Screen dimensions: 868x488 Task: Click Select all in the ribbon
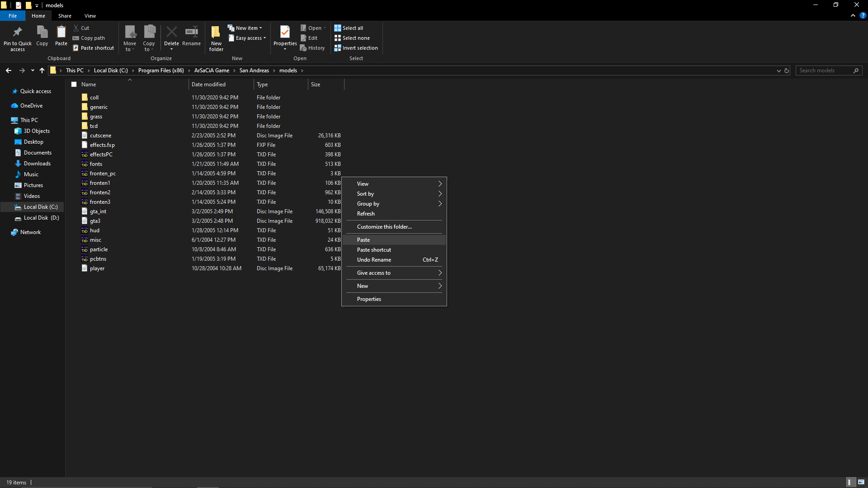[349, 28]
